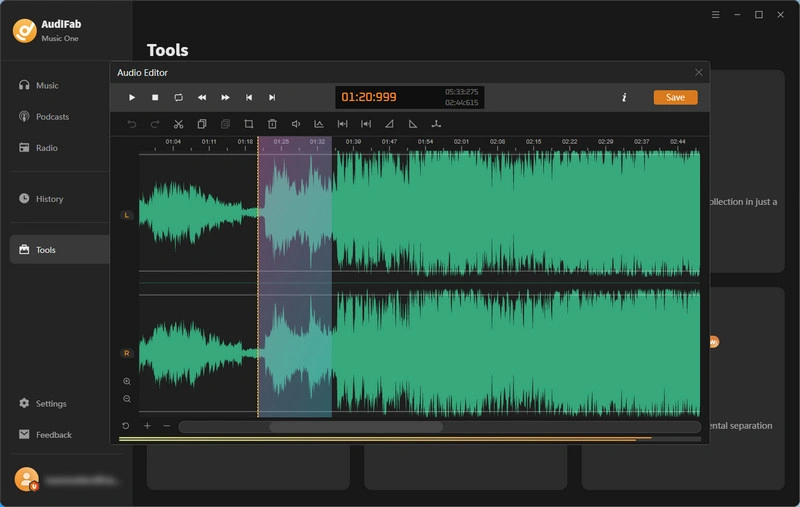This screenshot has width=800, height=507.
Task: Open the hamburger menu in title bar
Action: coord(715,15)
